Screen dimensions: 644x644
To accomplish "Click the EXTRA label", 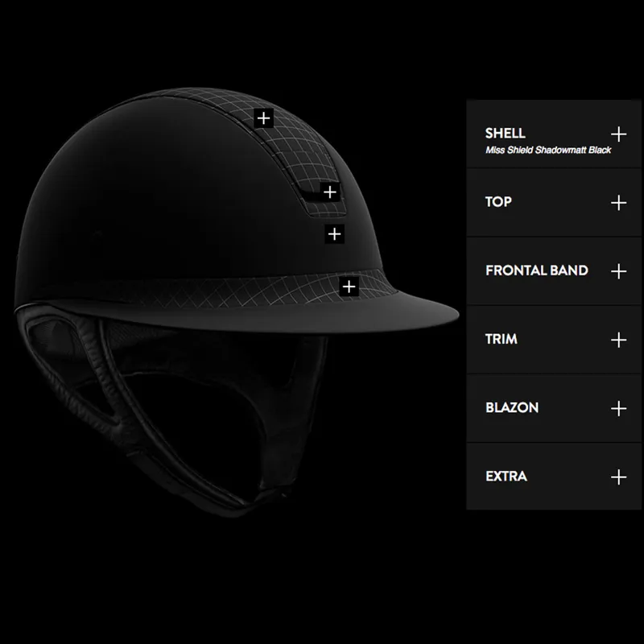I will [506, 477].
